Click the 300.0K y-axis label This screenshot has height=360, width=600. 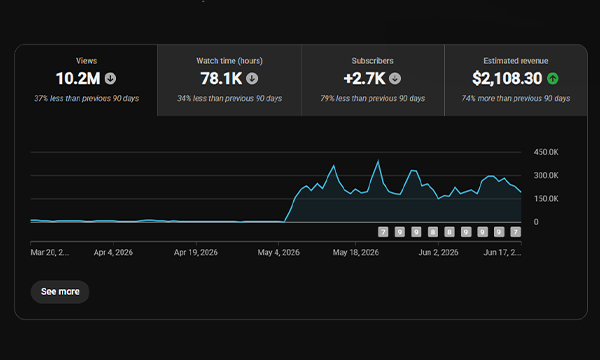(546, 176)
